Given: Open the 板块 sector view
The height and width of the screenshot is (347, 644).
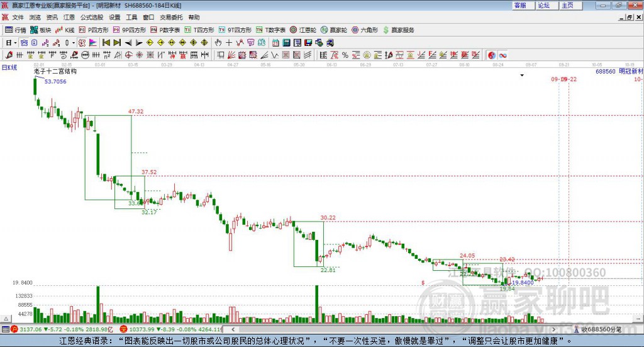Looking at the screenshot, I should [41, 30].
